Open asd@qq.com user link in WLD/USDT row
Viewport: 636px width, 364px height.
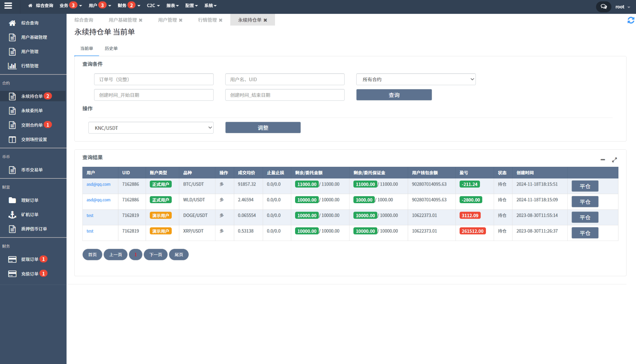[99, 200]
